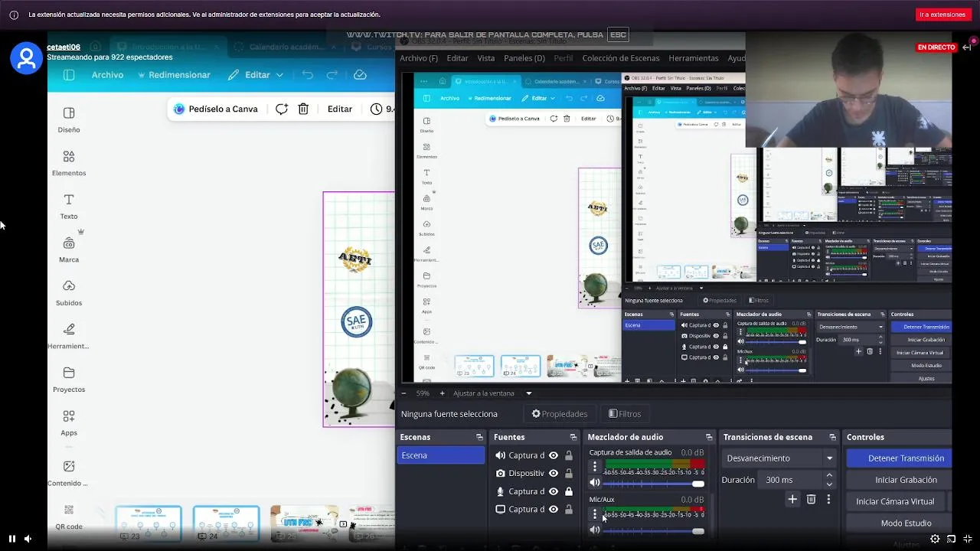Screen dimensions: 980x551
Task: Add a comment using the speech bubble icon
Action: (282, 109)
